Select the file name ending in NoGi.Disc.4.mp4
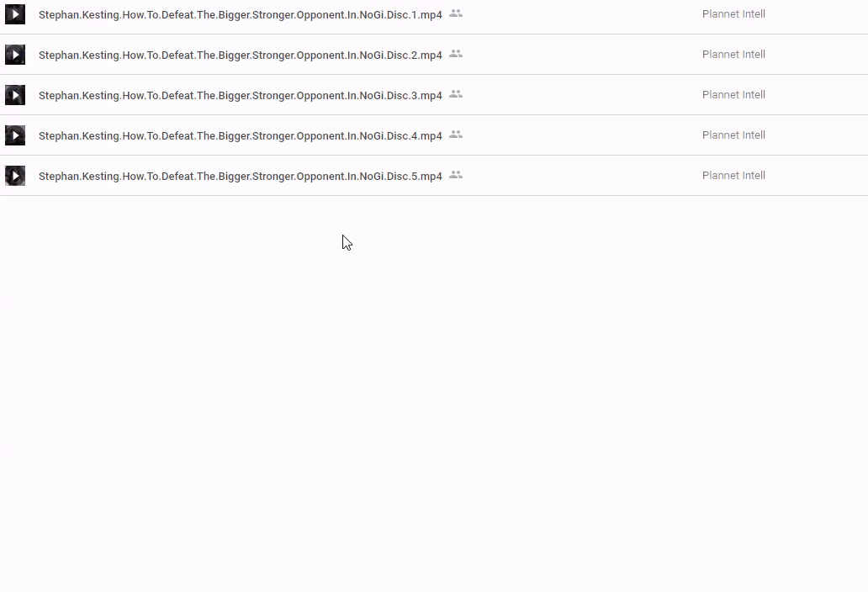Image resolution: width=868 pixels, height=592 pixels. point(240,135)
